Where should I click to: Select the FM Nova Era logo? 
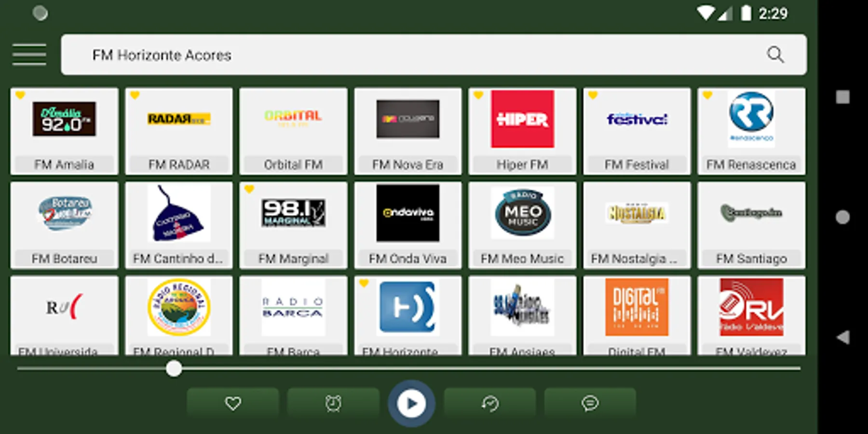[x=408, y=119]
